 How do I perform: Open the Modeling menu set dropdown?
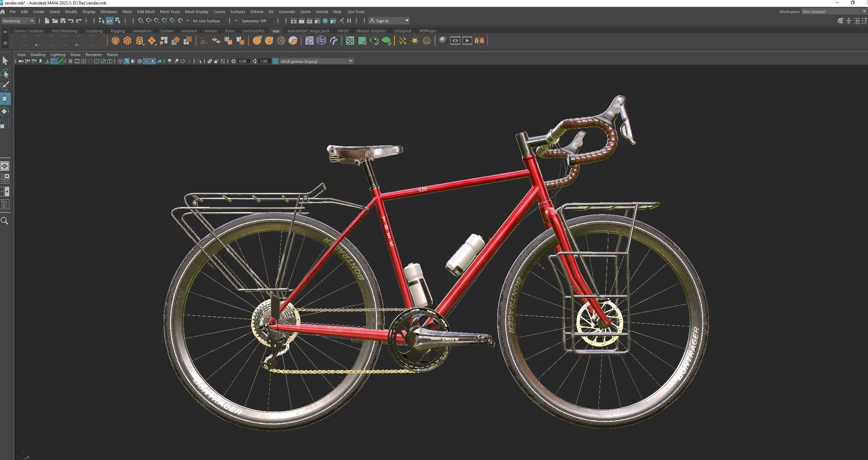point(18,21)
